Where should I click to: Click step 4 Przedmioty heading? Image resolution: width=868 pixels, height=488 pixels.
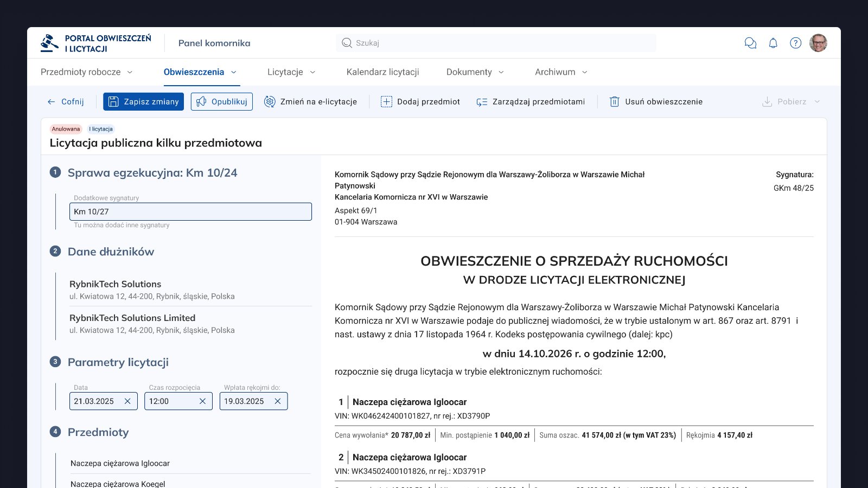[x=98, y=432]
